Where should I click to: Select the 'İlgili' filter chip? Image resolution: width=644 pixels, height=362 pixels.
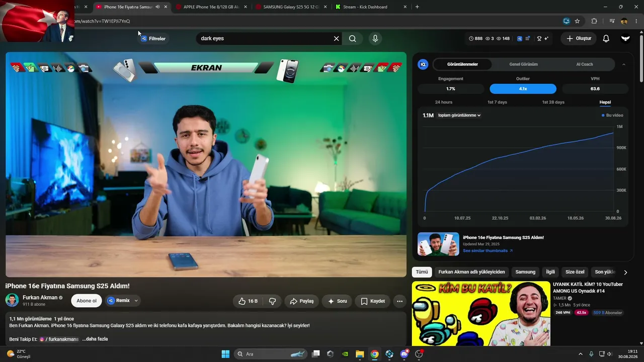pos(550,272)
